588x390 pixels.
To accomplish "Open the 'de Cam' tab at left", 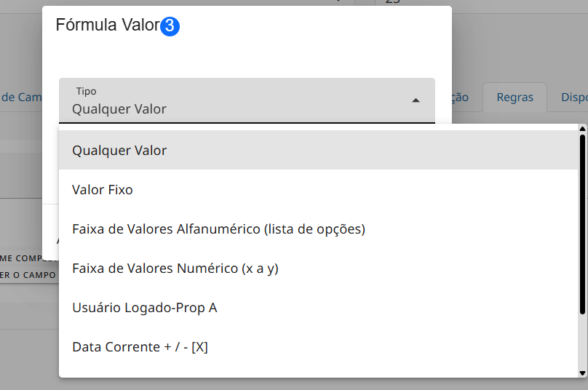I will (21, 97).
